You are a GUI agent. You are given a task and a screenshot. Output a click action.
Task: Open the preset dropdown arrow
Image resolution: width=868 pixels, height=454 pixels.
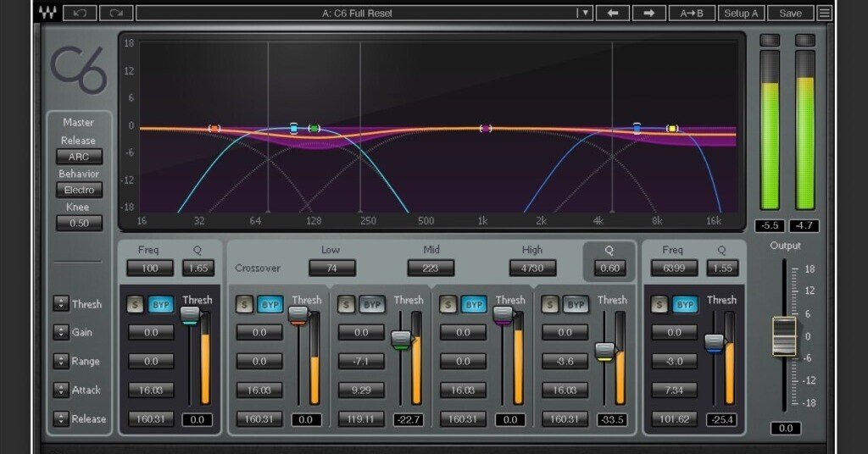tap(584, 13)
